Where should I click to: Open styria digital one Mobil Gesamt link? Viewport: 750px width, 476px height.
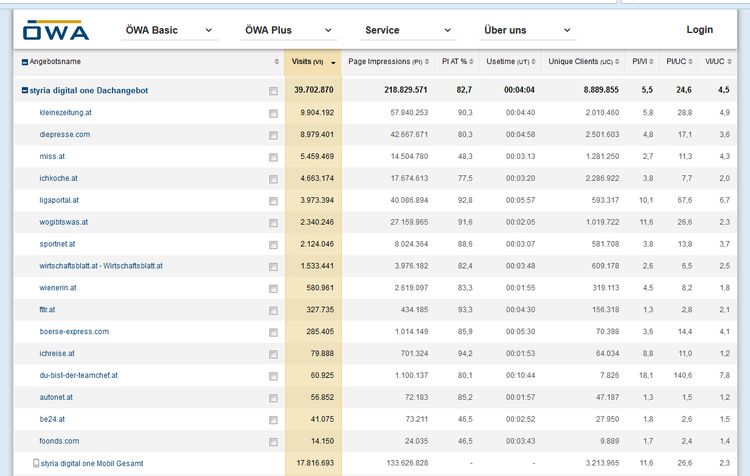[x=92, y=463]
